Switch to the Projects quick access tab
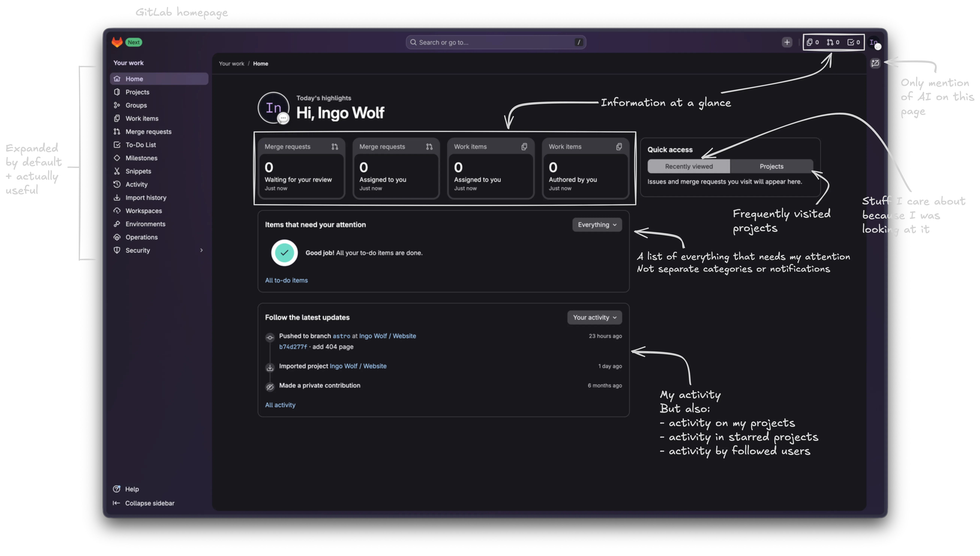The height and width of the screenshot is (556, 980). pos(771,166)
